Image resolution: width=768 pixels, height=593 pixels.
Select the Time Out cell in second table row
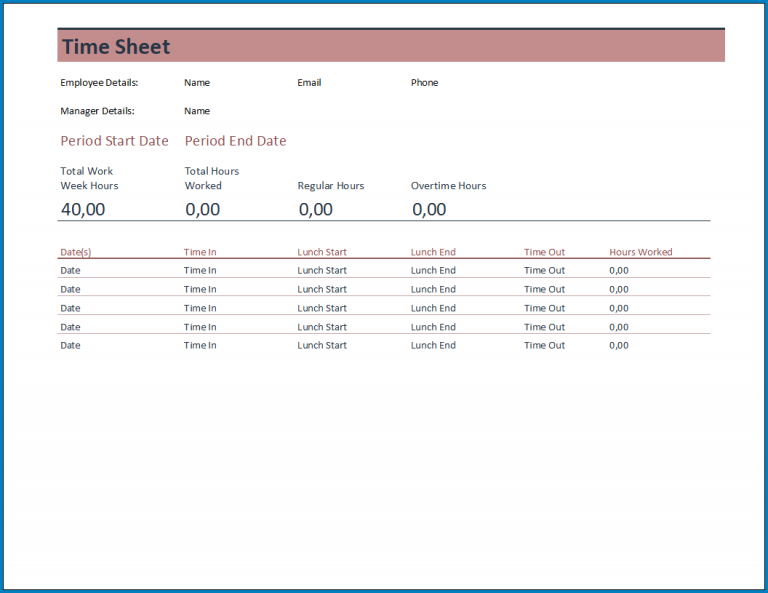click(544, 289)
